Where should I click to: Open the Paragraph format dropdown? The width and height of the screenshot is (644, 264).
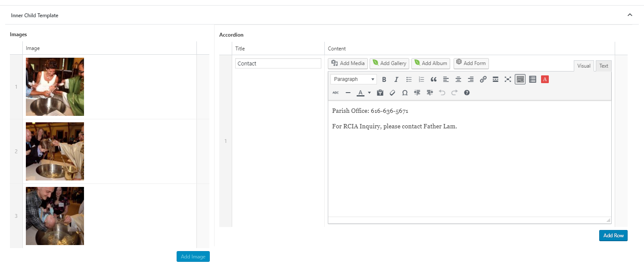354,79
